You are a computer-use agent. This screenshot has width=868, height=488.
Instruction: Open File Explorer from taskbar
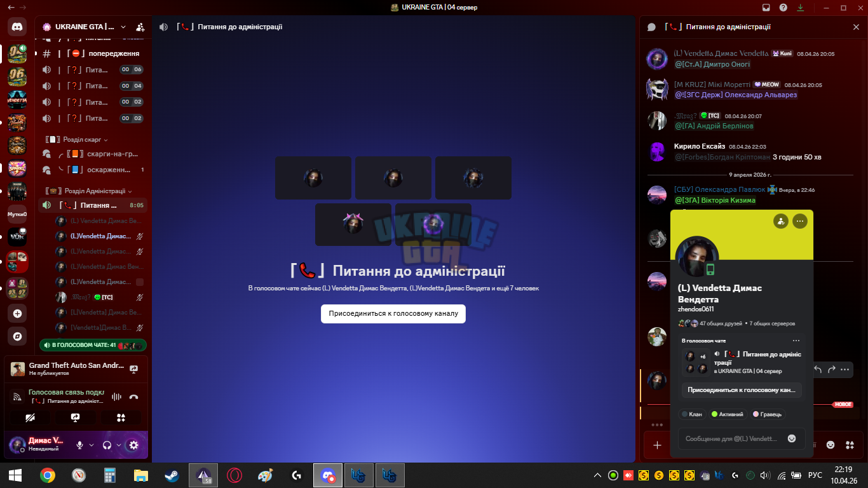click(x=141, y=475)
